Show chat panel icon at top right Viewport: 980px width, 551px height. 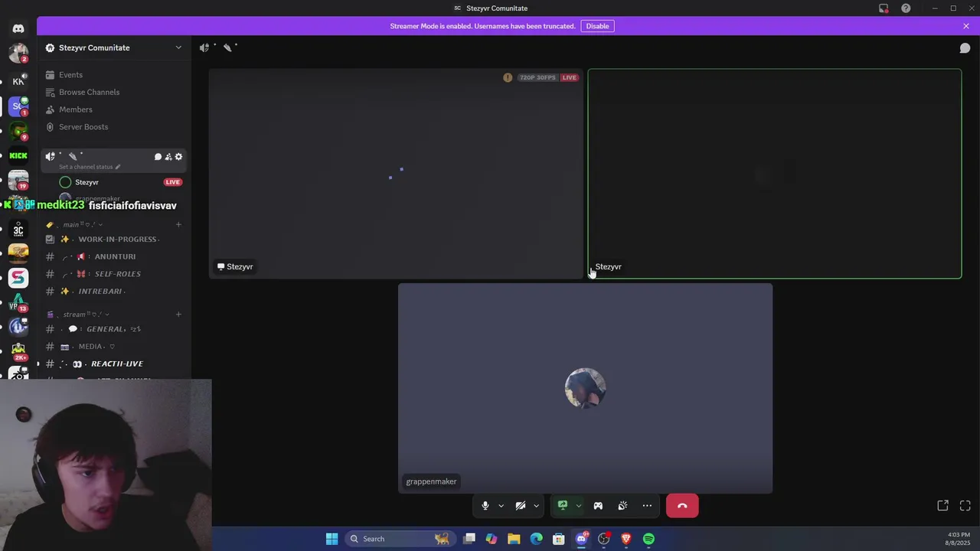point(965,47)
